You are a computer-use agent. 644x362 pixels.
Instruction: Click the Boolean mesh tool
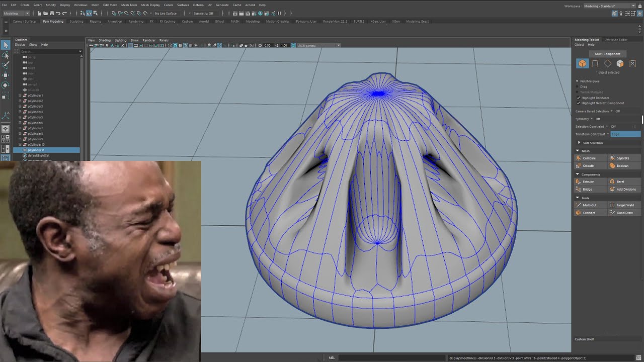[622, 166]
